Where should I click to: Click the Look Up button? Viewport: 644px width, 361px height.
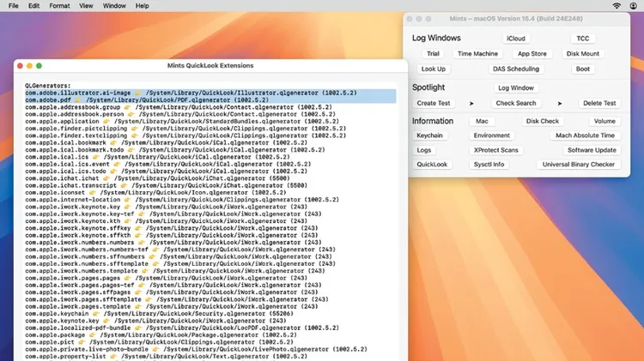click(x=434, y=69)
